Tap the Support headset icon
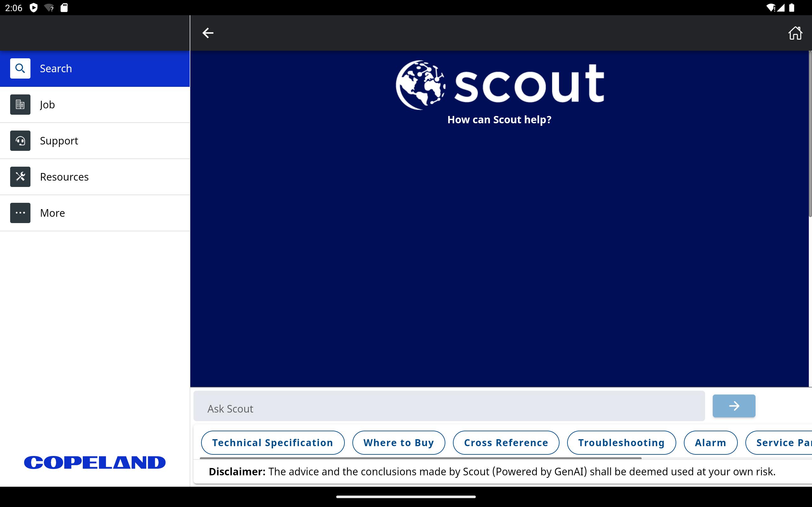 click(x=20, y=141)
